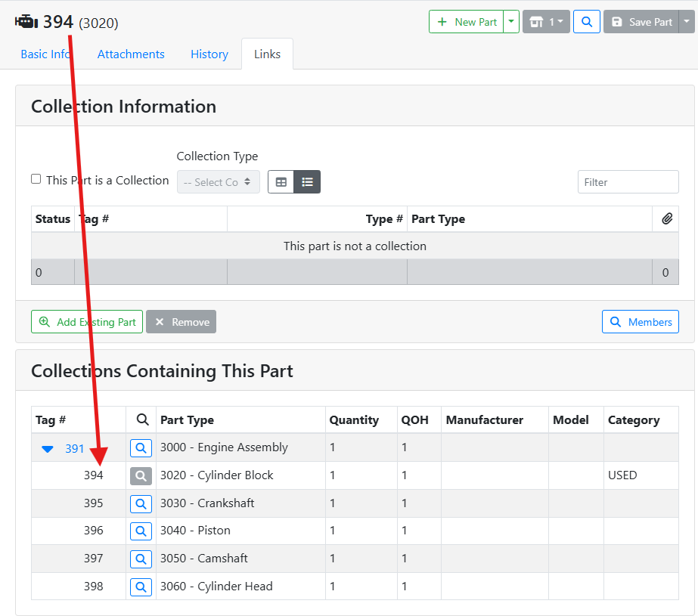Viewport: 698px width, 616px height.
Task: Click the magnifier search button in header
Action: coord(586,22)
